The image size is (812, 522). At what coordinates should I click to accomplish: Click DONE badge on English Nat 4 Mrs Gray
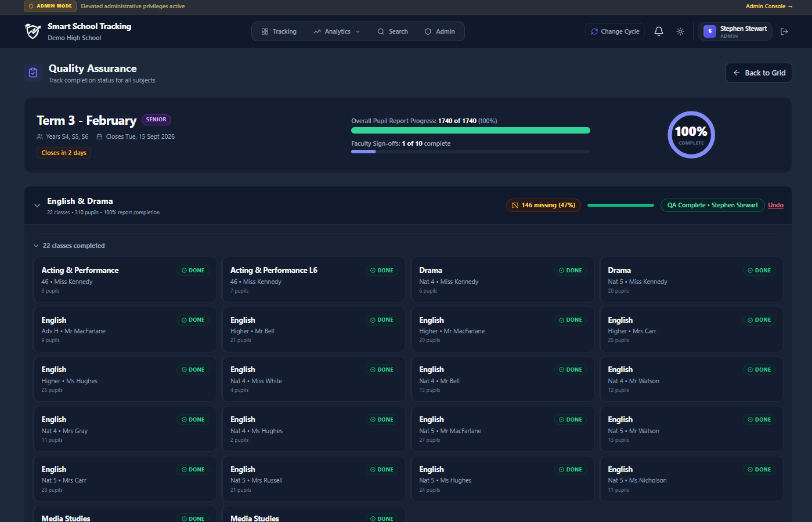tap(193, 420)
